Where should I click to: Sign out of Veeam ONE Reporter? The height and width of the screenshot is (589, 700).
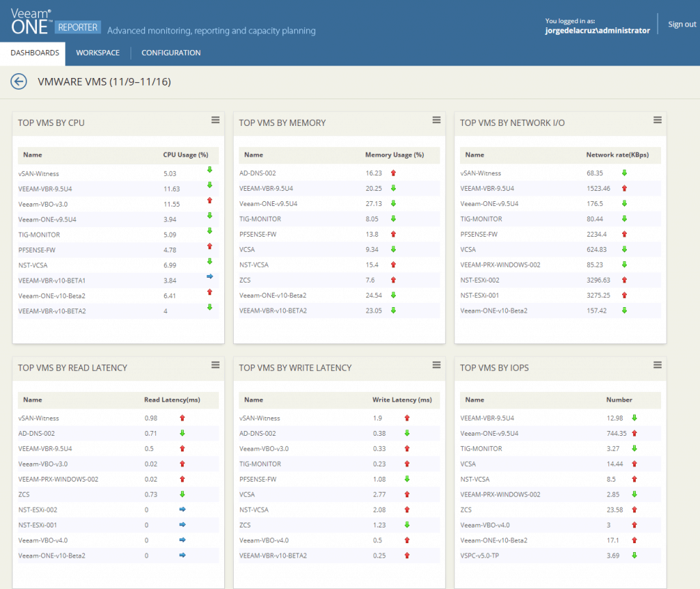(682, 24)
